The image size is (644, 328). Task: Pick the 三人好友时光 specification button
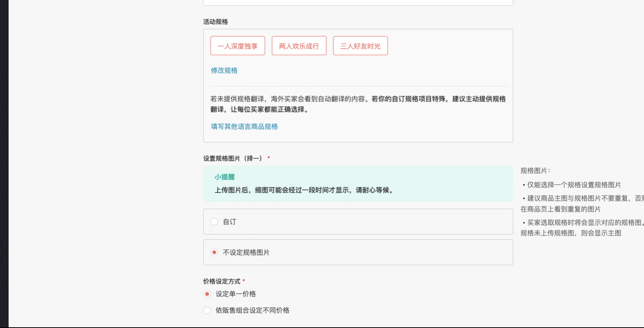[x=360, y=46]
